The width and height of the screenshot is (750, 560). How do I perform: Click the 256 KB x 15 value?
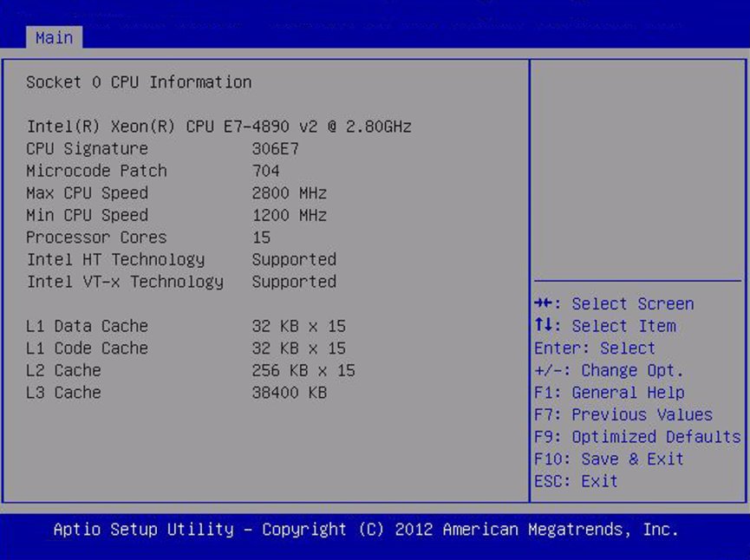tap(303, 370)
